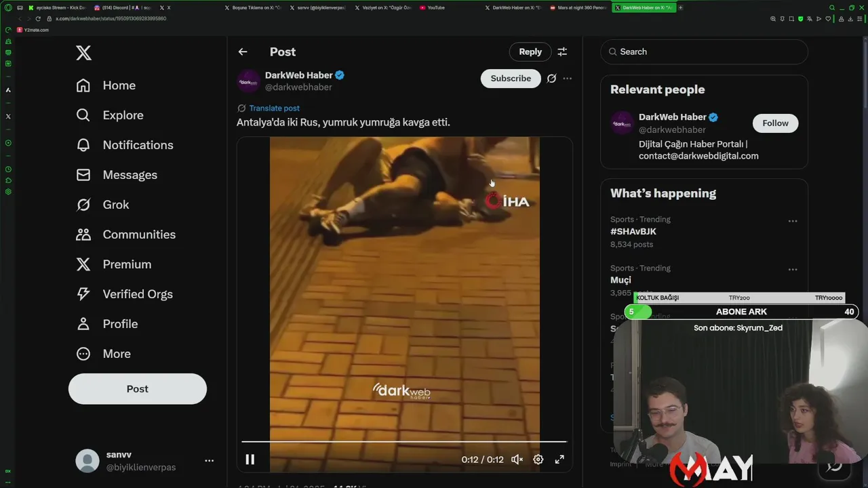
Task: Open the Profile page
Action: click(x=107, y=324)
